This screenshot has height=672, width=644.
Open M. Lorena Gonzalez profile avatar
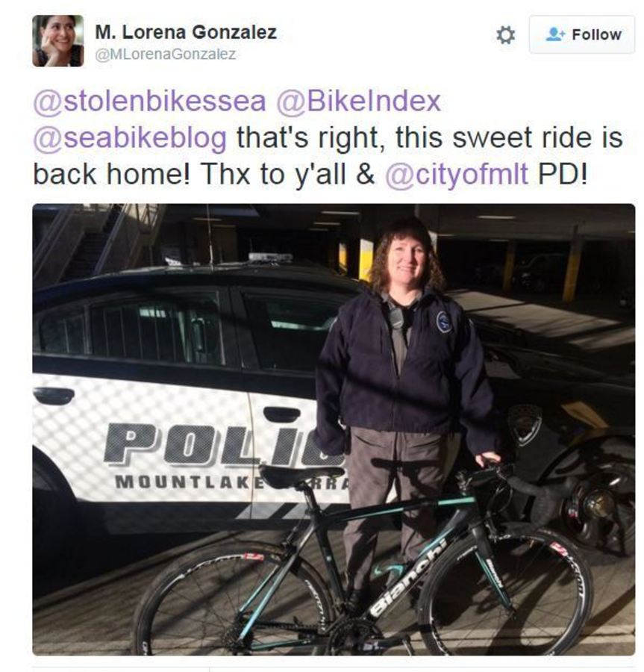tap(57, 41)
